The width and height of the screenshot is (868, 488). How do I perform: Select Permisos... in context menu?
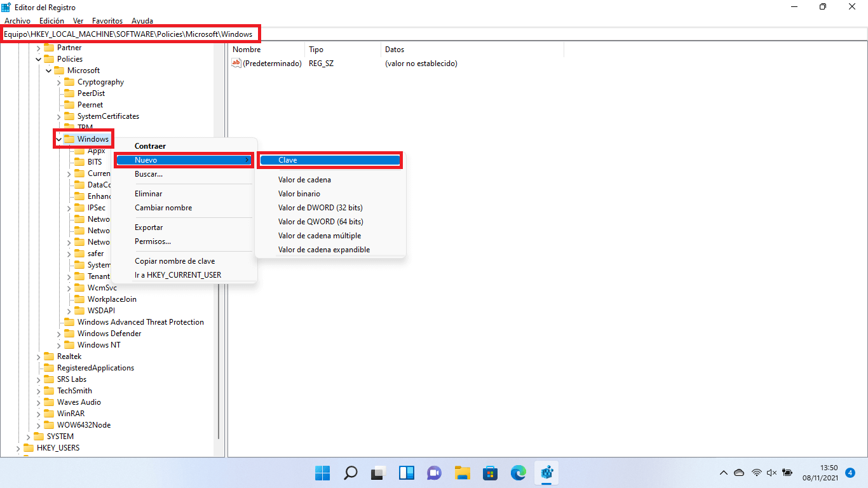click(x=184, y=241)
